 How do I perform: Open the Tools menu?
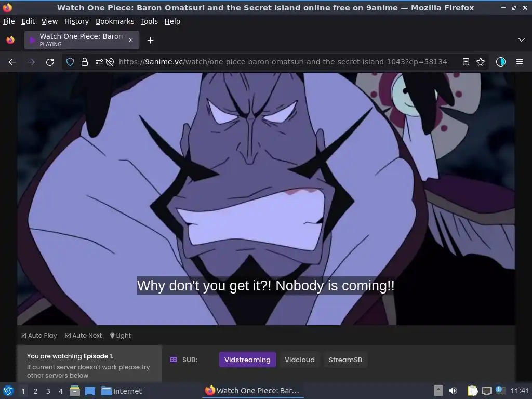point(149,21)
